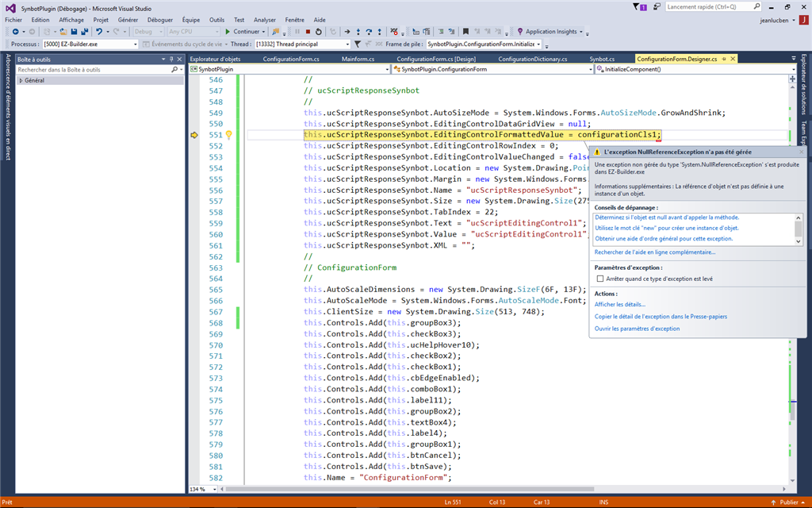Click the Save All toolbar icon
The height and width of the screenshot is (508, 812).
click(x=84, y=33)
